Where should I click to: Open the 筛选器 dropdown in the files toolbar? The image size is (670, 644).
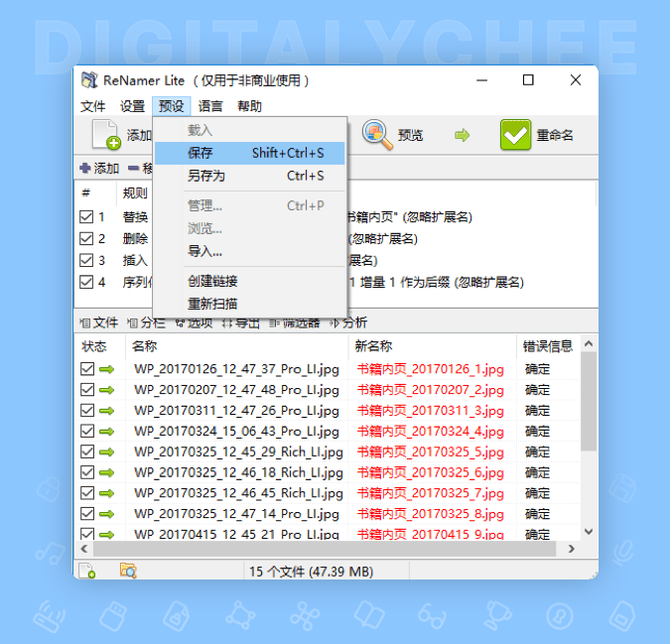pos(295,322)
